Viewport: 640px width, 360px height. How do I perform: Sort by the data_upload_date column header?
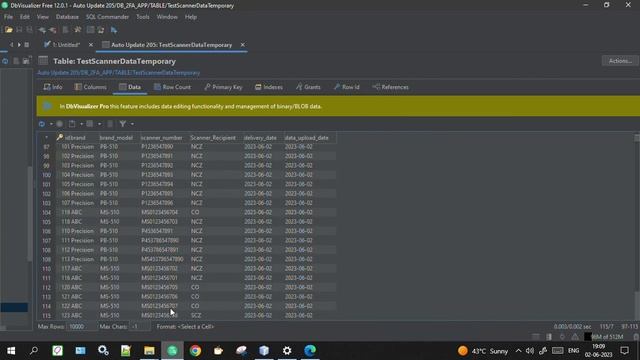pos(307,138)
